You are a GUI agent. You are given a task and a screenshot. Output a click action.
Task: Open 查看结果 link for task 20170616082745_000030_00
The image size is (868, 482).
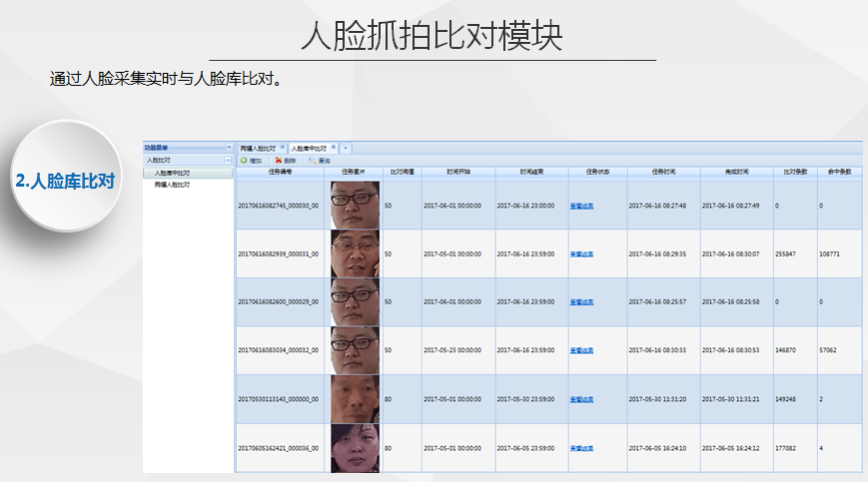581,206
